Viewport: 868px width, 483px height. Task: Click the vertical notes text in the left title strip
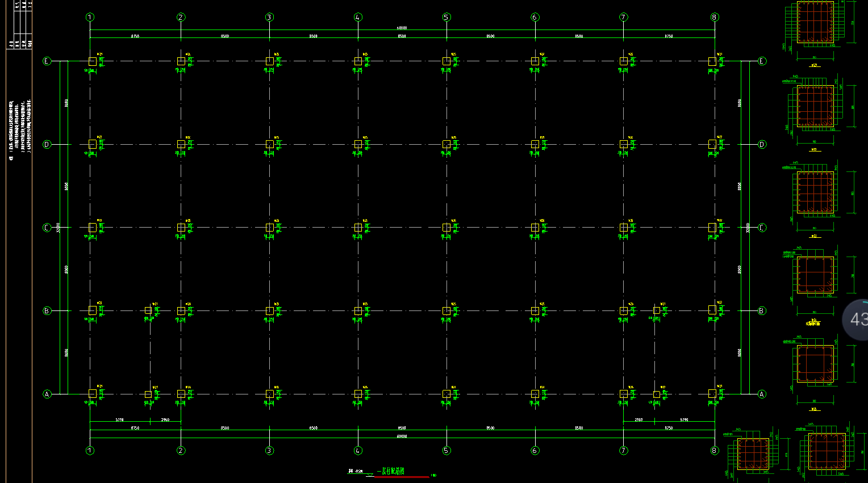click(x=19, y=130)
